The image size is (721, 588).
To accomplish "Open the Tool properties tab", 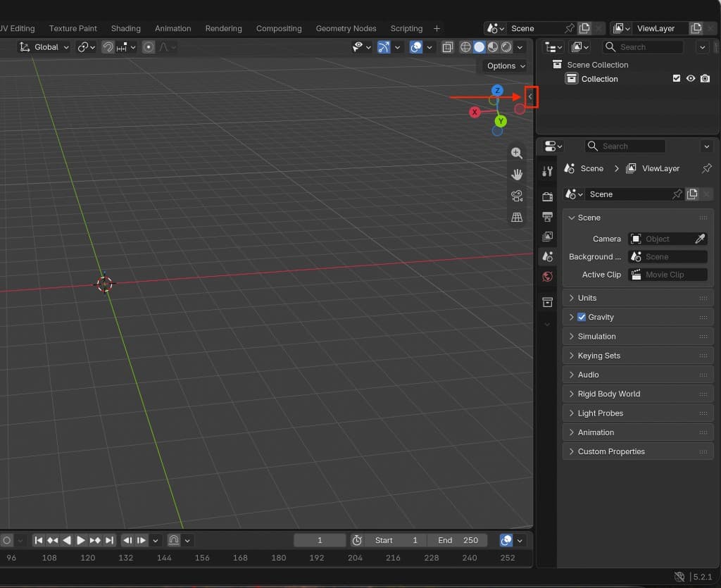I will coord(547,172).
